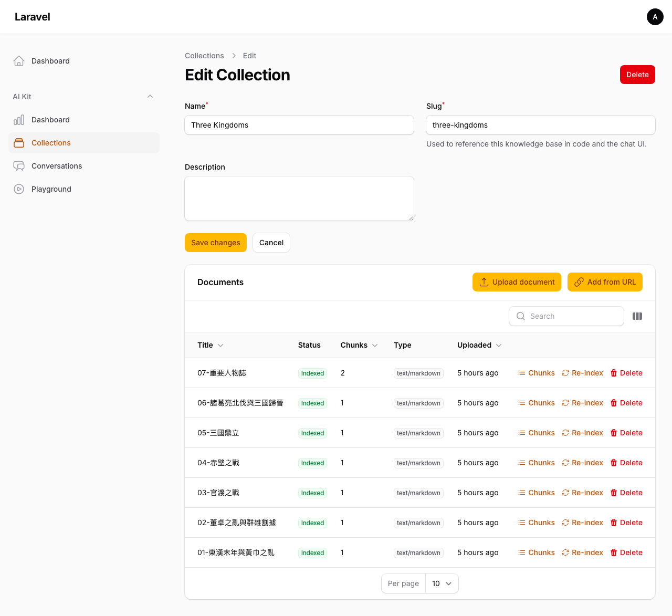672x616 pixels.
Task: Click trash icon for 02-董卓之亂與群雄割據 row
Action: click(614, 523)
